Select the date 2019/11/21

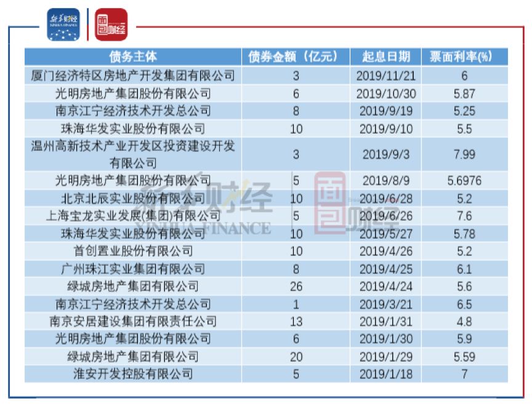386,76
